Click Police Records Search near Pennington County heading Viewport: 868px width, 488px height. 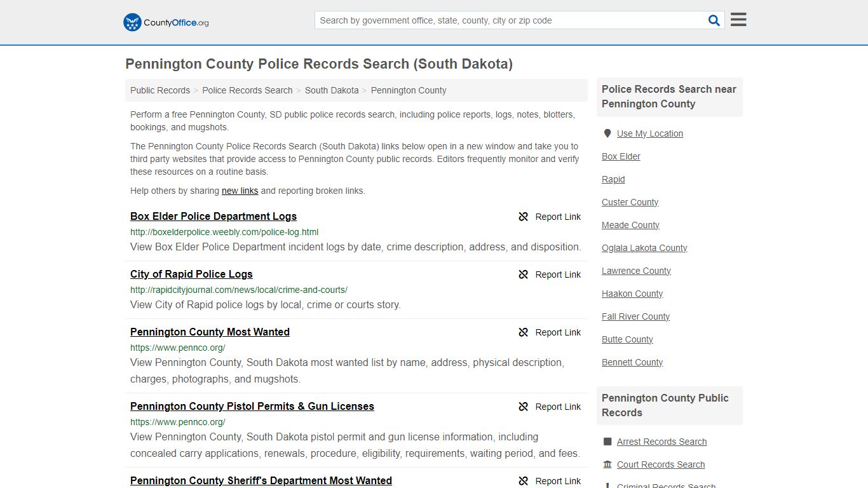(x=669, y=97)
